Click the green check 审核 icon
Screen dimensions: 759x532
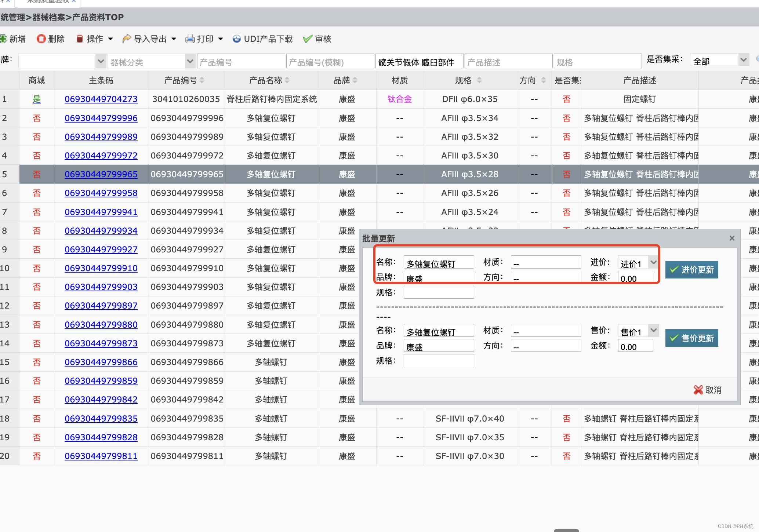[308, 39]
